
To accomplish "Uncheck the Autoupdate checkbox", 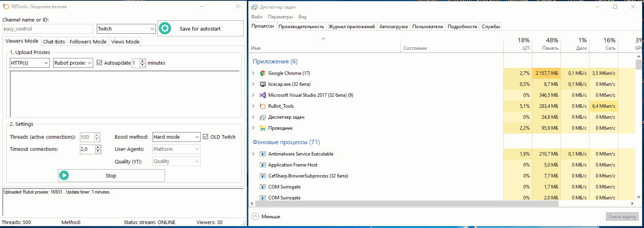I will click(99, 63).
